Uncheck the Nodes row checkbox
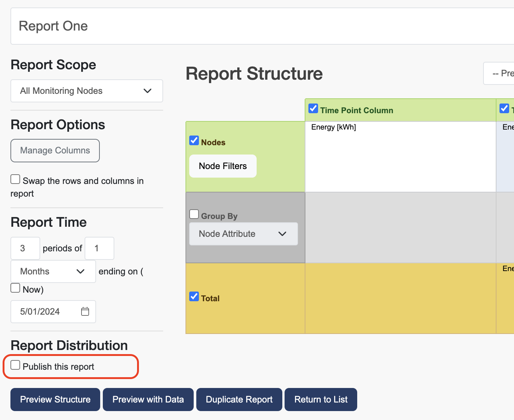Screen dimensions: 514x420 (194, 141)
